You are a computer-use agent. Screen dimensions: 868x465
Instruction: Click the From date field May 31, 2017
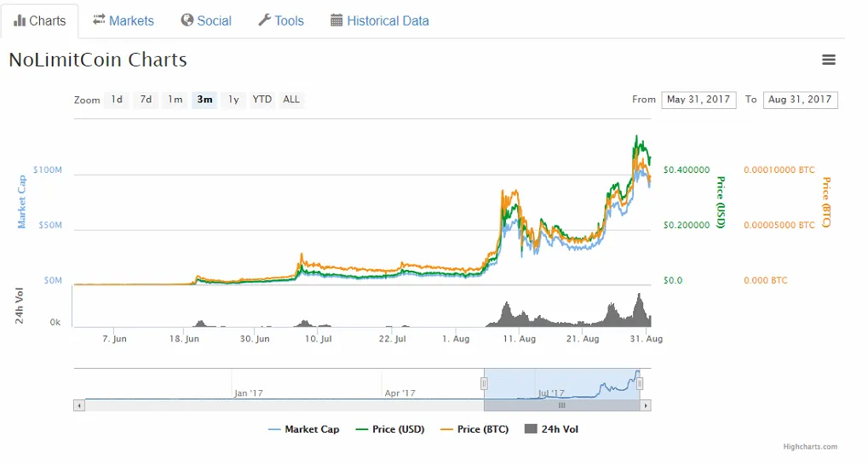(698, 100)
